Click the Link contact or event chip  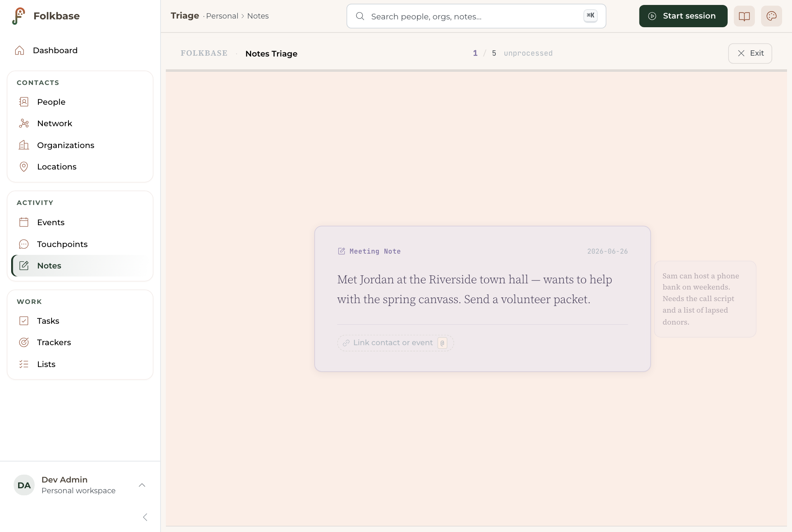pyautogui.click(x=396, y=343)
